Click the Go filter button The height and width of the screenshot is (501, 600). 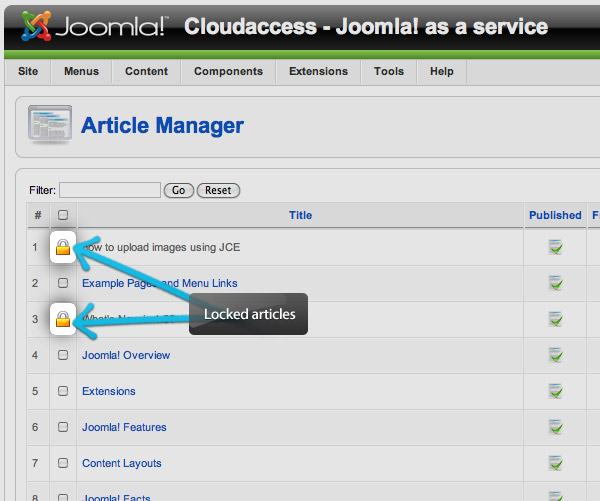point(179,190)
